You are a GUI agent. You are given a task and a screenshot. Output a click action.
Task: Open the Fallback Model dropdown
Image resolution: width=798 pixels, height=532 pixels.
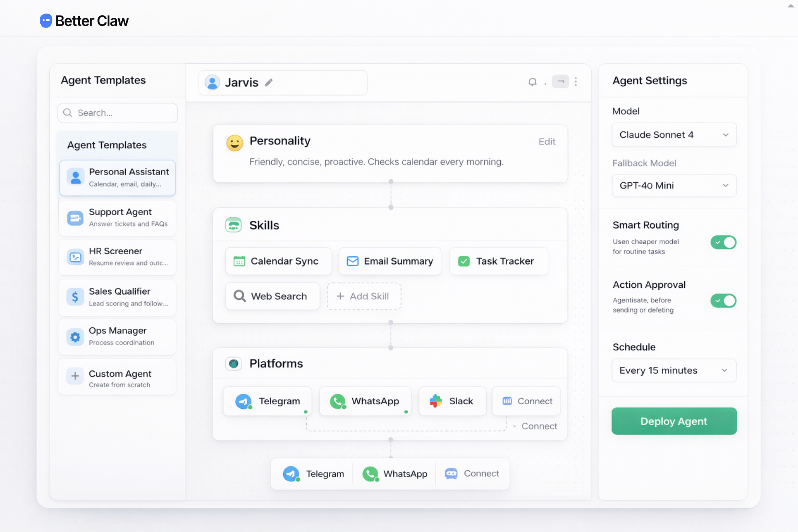pyautogui.click(x=674, y=186)
